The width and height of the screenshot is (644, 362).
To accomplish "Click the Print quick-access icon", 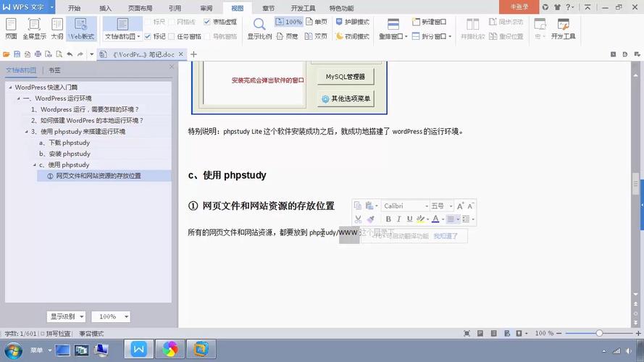I will [x=38, y=54].
